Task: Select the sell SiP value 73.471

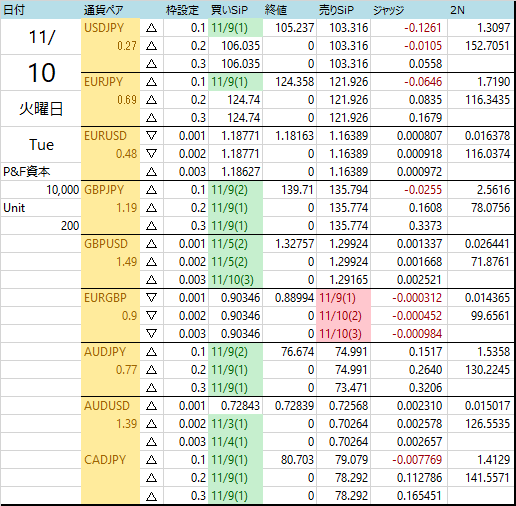Action: coord(344,388)
